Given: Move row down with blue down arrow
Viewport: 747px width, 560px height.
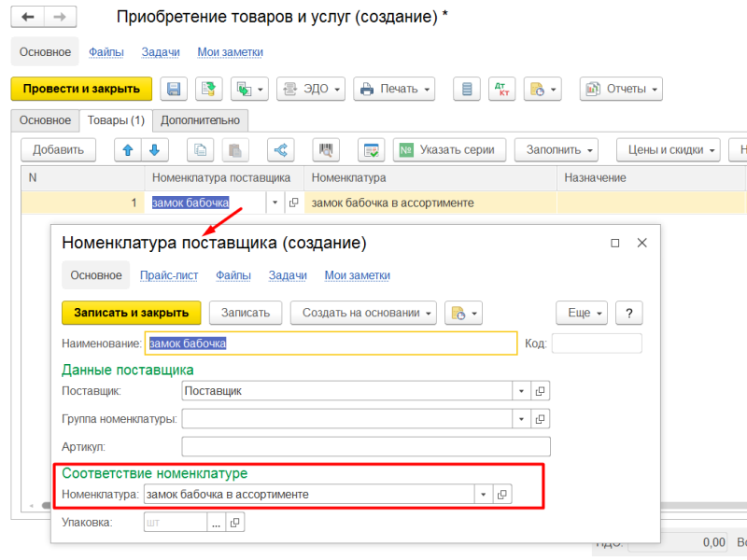Looking at the screenshot, I should (155, 150).
